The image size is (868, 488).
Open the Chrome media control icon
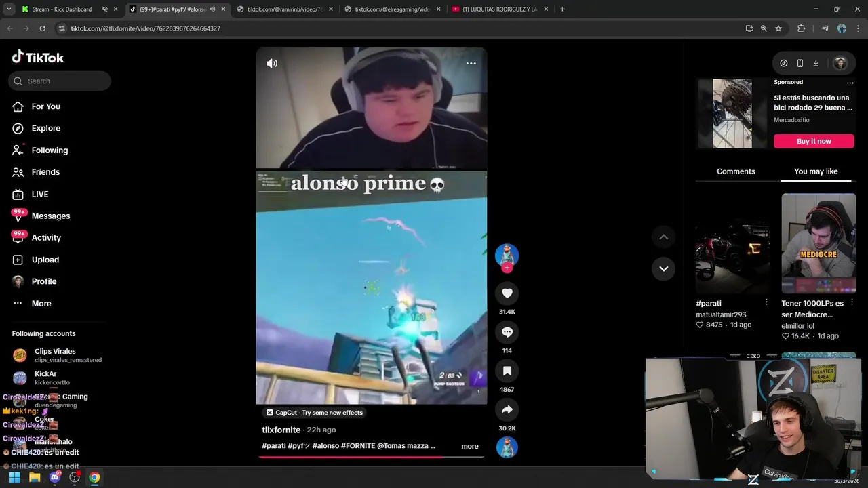[825, 28]
